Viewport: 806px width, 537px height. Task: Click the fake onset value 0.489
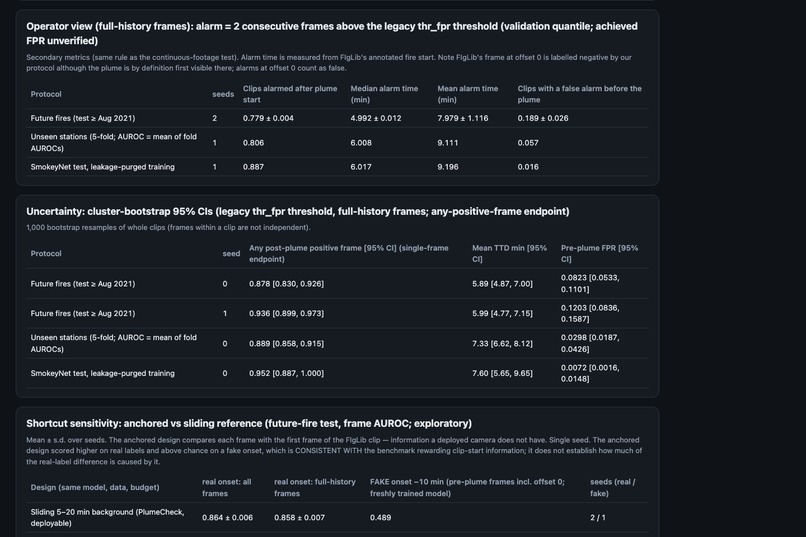tap(380, 517)
